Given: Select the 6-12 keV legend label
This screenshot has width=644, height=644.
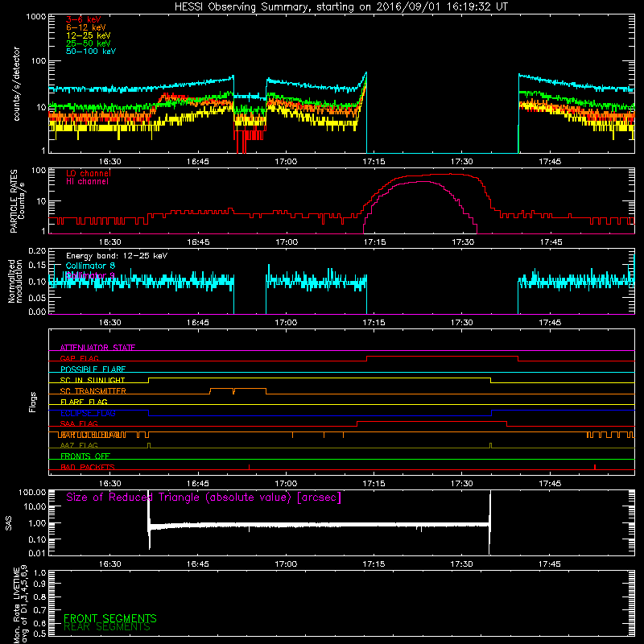Looking at the screenshot, I should point(86,27).
